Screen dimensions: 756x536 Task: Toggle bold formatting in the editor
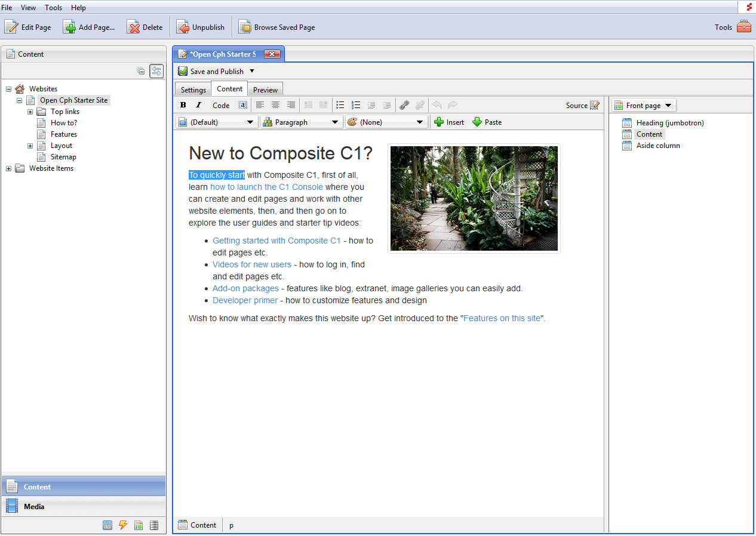coord(183,104)
